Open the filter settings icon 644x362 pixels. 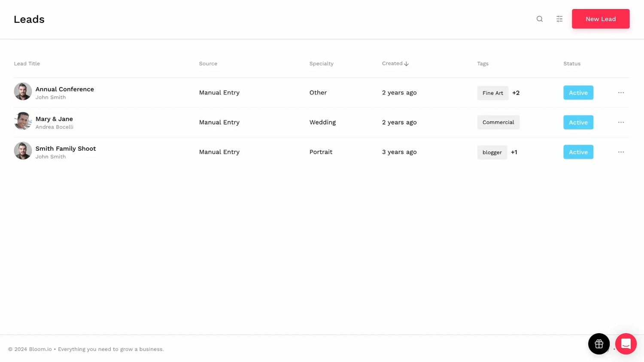pos(559,19)
